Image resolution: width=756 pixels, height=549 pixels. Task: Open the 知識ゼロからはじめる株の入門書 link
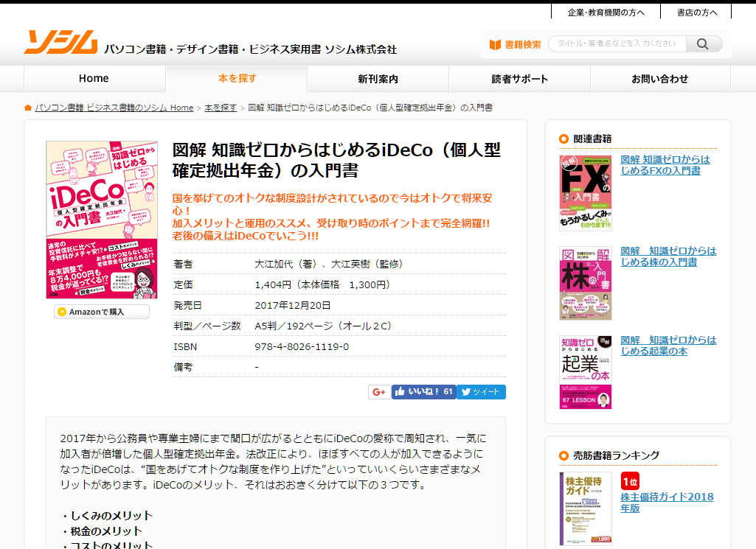[x=668, y=256]
